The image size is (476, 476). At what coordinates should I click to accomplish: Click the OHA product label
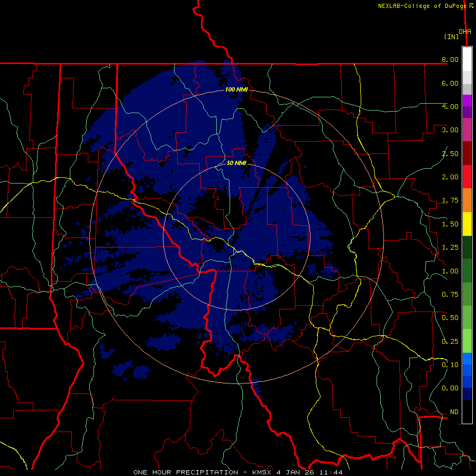point(465,32)
